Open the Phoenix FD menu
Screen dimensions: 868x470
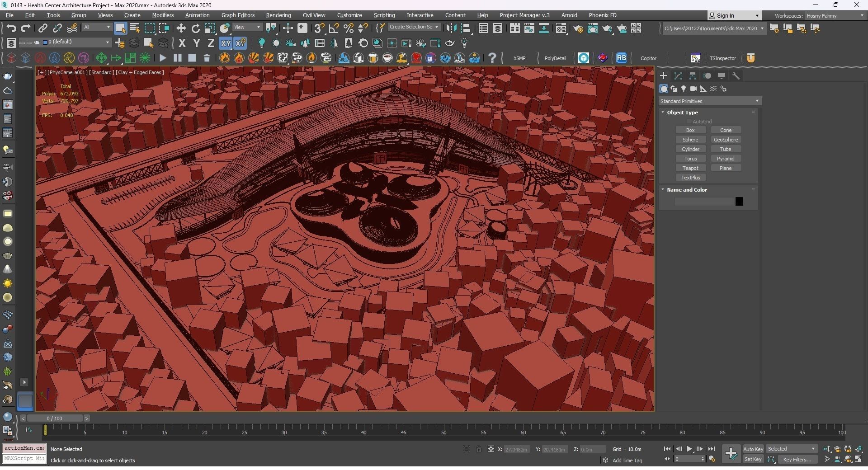coord(602,15)
